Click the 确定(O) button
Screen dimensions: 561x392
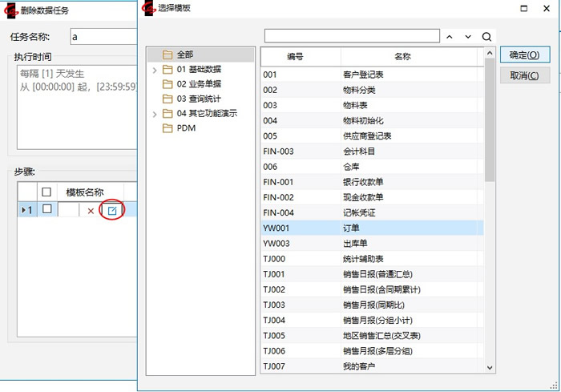coord(525,55)
